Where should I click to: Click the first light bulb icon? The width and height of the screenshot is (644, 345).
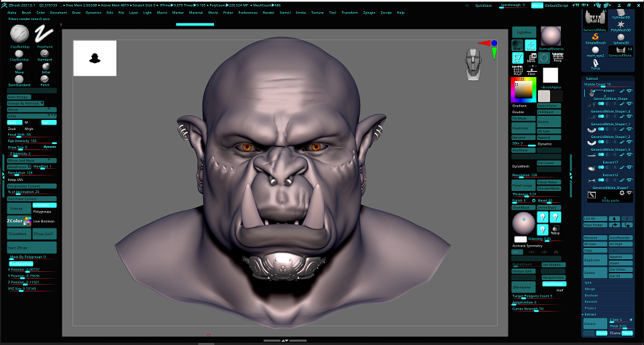[543, 216]
